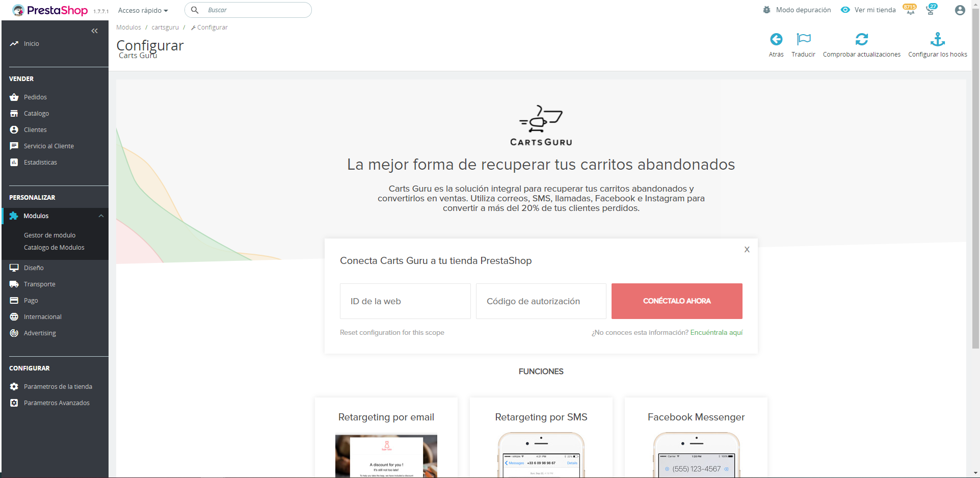The image size is (980, 478).
Task: Click the Atras back arrow icon
Action: (x=776, y=39)
